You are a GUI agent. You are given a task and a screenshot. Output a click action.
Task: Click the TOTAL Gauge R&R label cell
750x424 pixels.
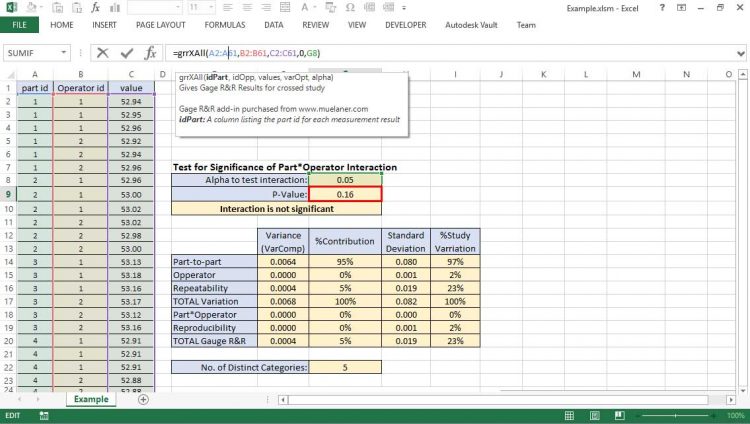tap(214, 341)
